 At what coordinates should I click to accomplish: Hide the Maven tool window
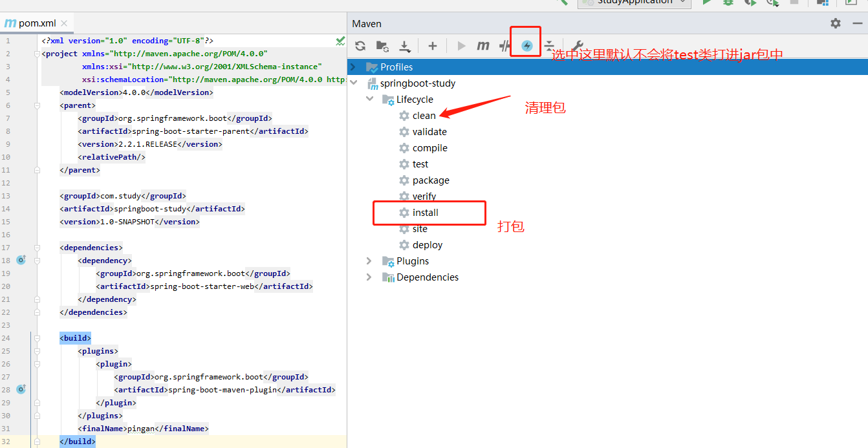point(858,23)
